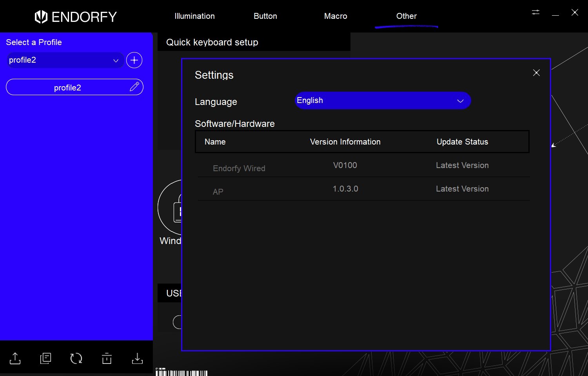Click the Name column header
This screenshot has height=376, width=588.
(215, 142)
